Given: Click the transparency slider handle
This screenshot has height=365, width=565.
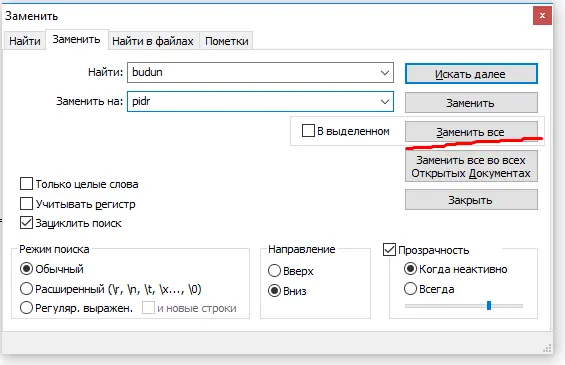Looking at the screenshot, I should [489, 306].
